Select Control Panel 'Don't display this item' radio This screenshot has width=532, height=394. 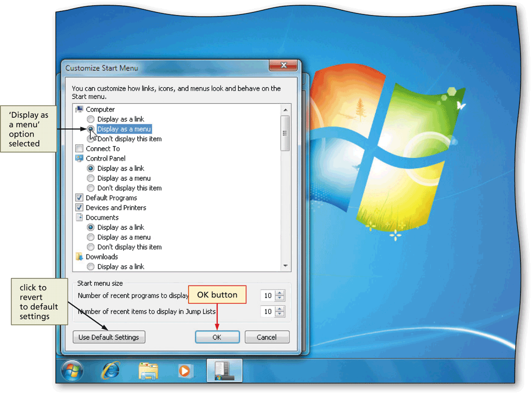90,188
